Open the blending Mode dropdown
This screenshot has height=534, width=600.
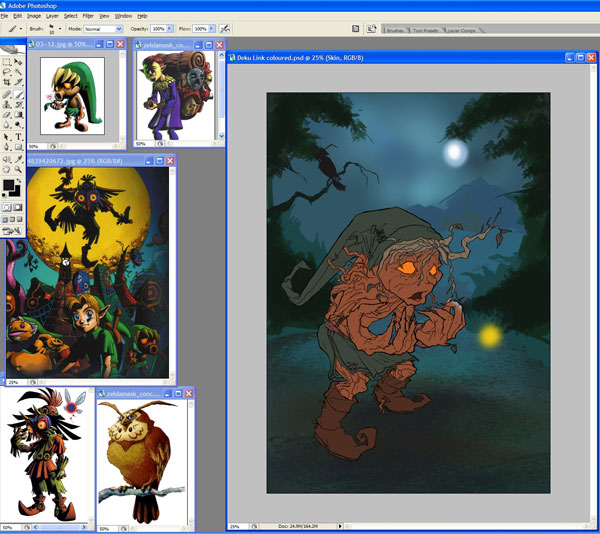point(119,29)
